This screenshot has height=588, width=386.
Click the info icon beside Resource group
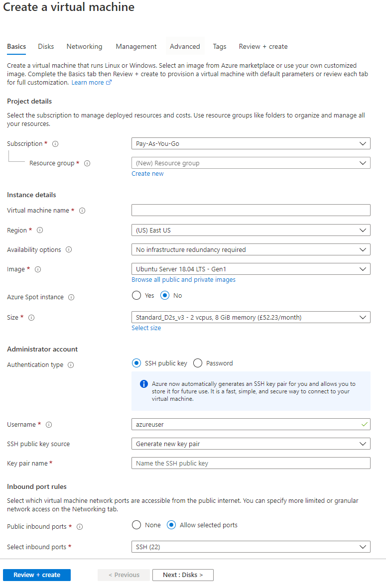pyautogui.click(x=87, y=163)
